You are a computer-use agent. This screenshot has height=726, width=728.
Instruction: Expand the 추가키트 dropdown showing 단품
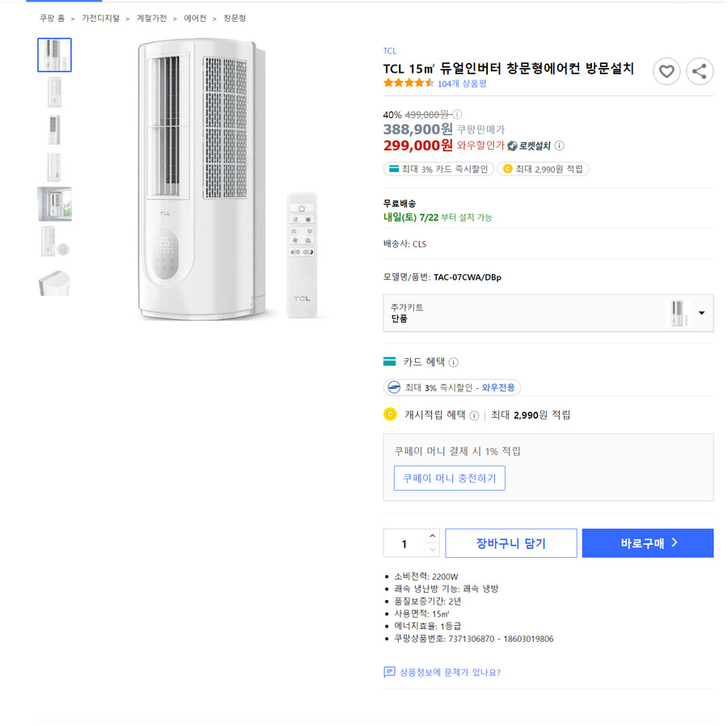pos(703,313)
